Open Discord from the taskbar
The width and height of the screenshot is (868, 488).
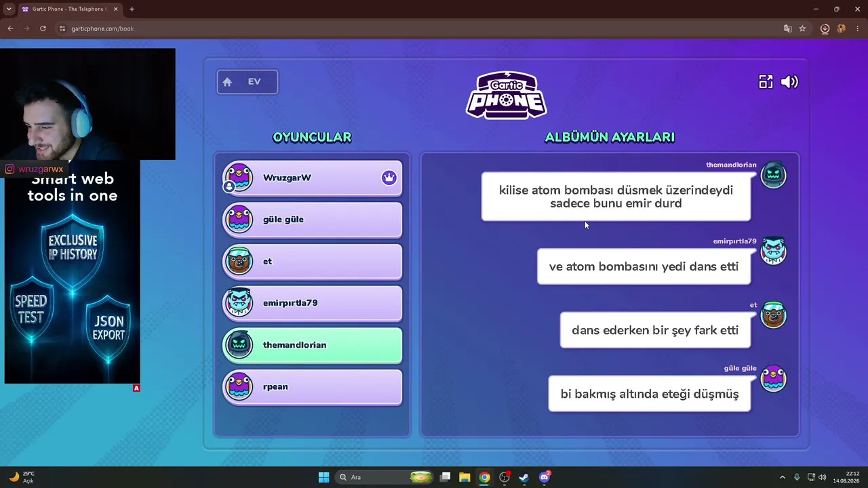pos(545,477)
